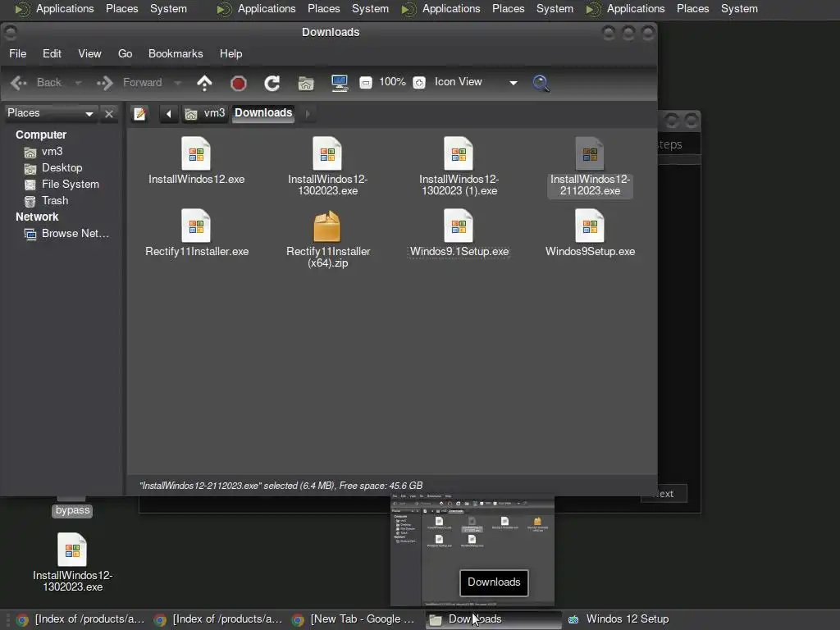This screenshot has height=630, width=840.
Task: Open the Icon View mode dropdown
Action: (x=476, y=82)
